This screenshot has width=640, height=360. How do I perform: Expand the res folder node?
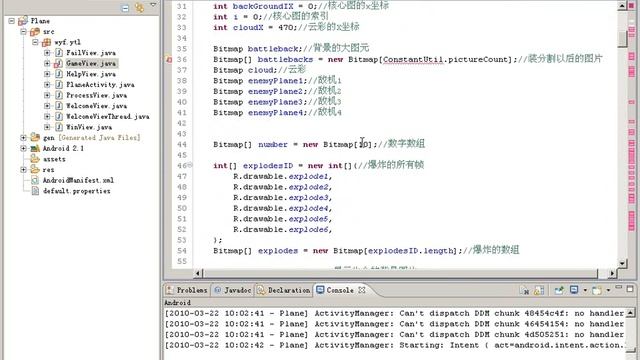(24, 169)
